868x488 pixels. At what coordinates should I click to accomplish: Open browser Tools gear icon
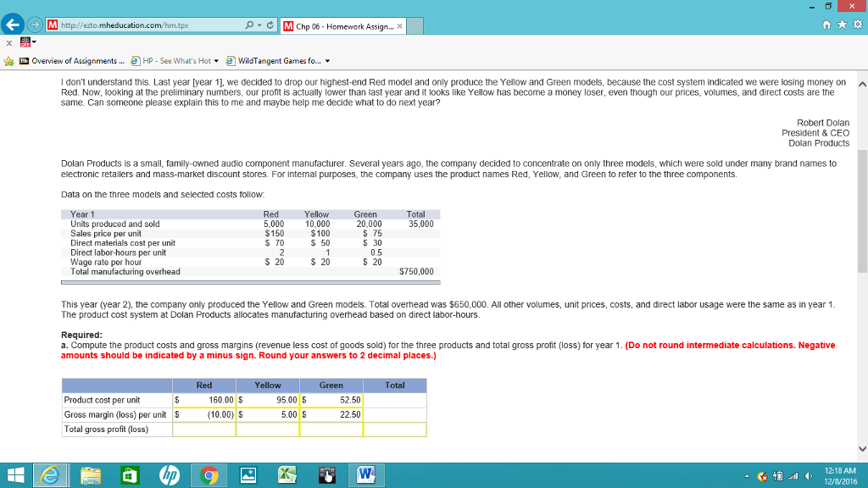point(858,25)
